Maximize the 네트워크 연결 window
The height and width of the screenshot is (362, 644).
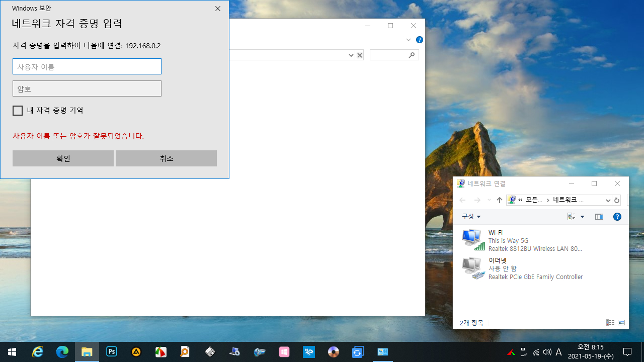(594, 184)
